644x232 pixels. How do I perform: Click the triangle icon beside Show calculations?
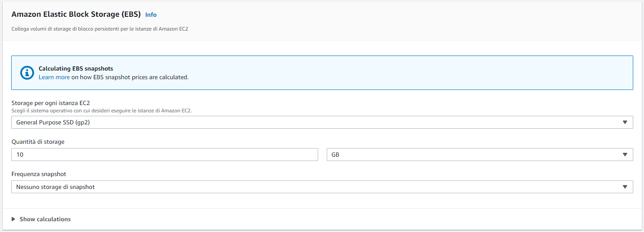[x=13, y=219]
